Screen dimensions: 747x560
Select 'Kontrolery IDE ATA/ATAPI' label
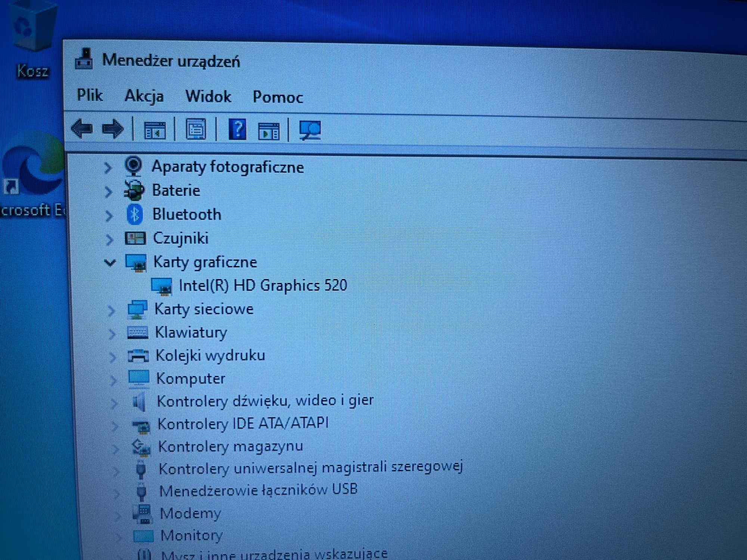click(x=243, y=424)
